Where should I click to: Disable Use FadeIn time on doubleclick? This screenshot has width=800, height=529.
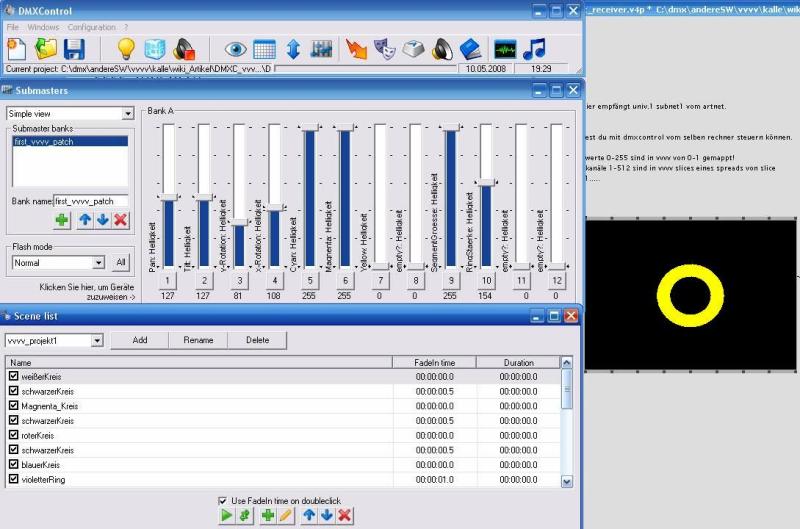coord(223,500)
